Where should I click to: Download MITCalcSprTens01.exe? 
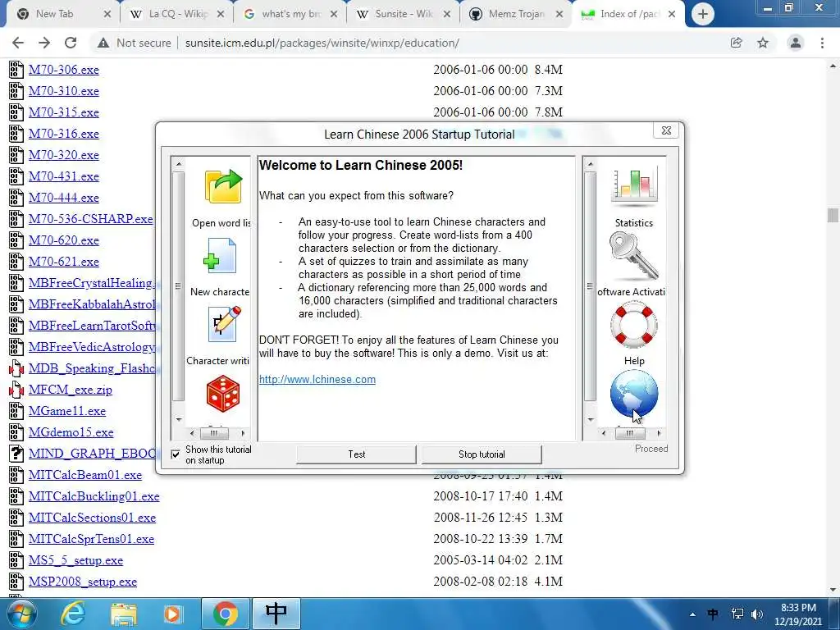(x=92, y=539)
